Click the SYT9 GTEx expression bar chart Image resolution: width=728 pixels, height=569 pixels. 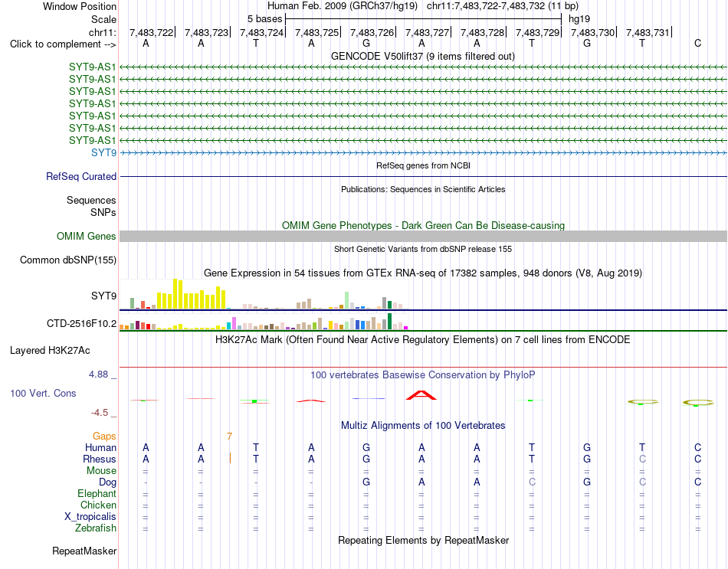[x=264, y=294]
